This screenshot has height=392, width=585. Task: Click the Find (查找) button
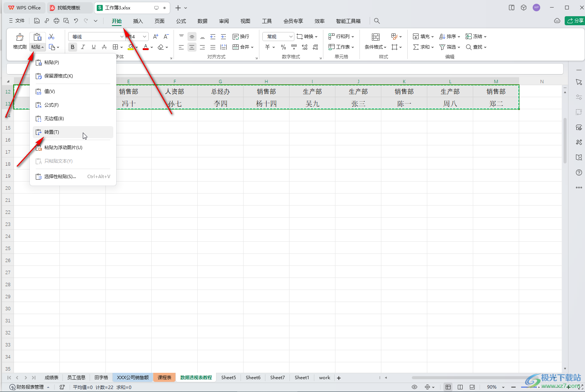click(x=476, y=47)
